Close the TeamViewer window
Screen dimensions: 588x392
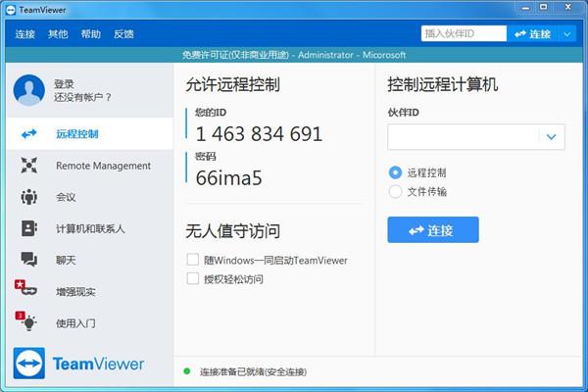coord(567,7)
